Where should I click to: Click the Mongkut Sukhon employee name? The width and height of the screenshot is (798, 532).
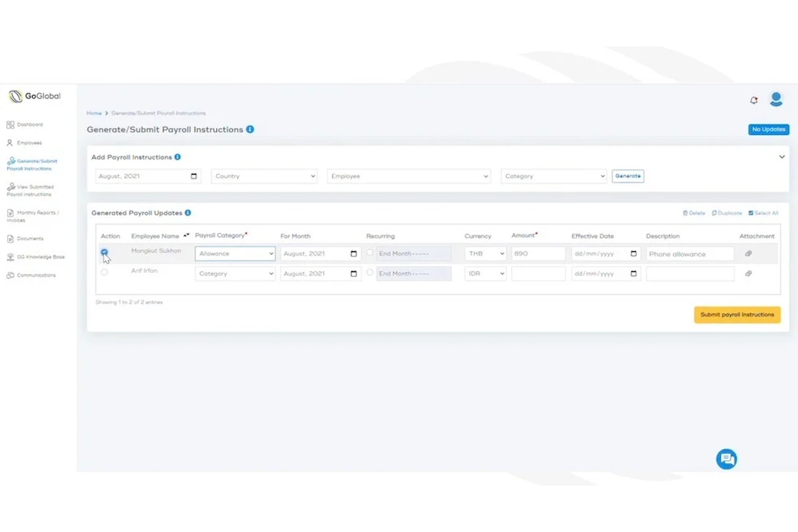pos(156,251)
